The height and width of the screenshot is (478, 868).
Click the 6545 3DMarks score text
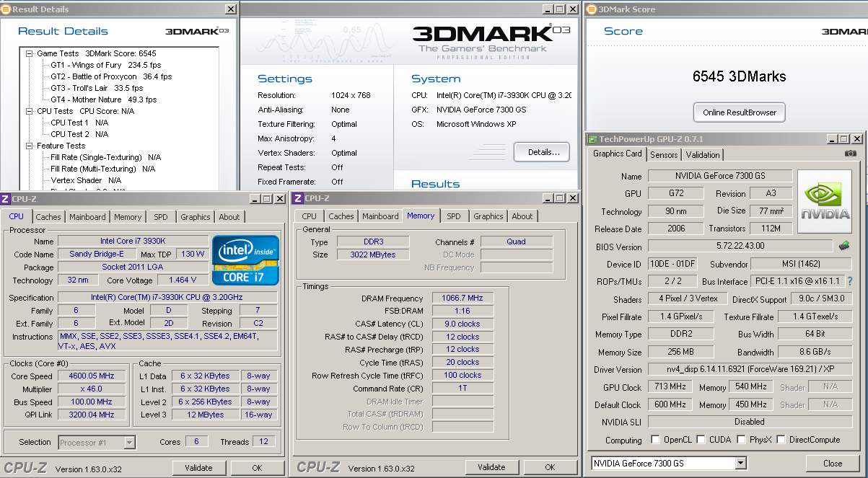[x=739, y=76]
